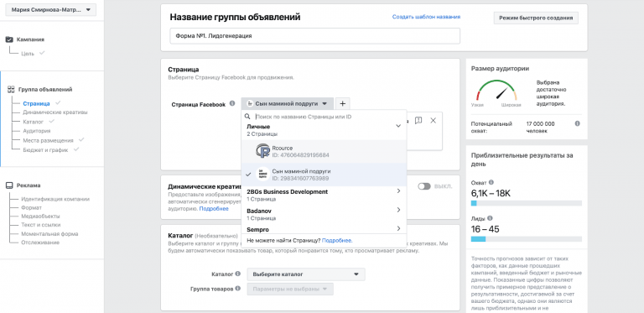Open the Выберите каталог dropdown

pos(305,274)
